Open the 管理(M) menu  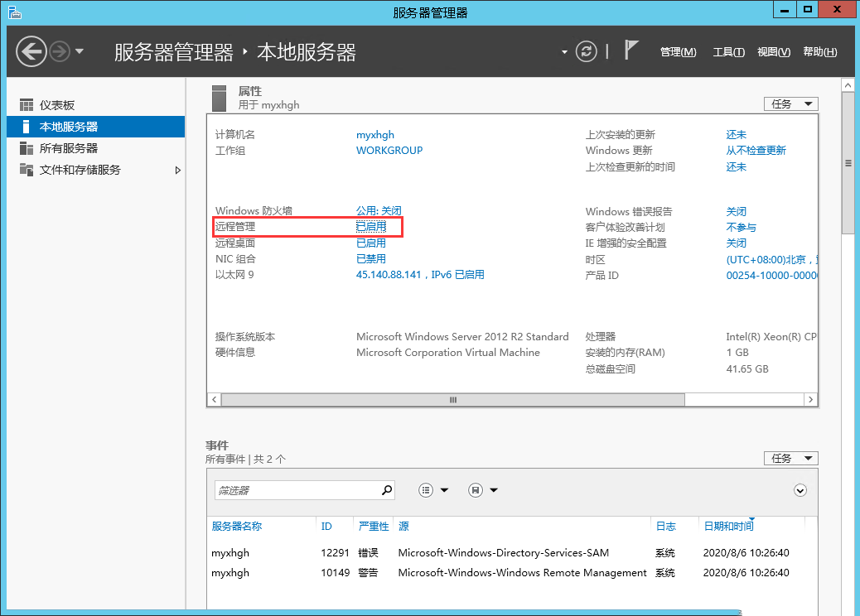[x=678, y=52]
